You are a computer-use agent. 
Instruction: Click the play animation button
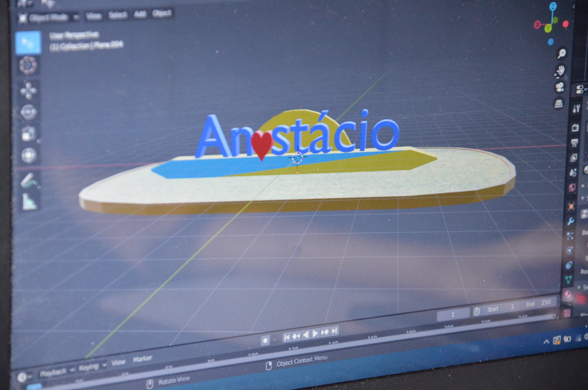[x=315, y=334]
